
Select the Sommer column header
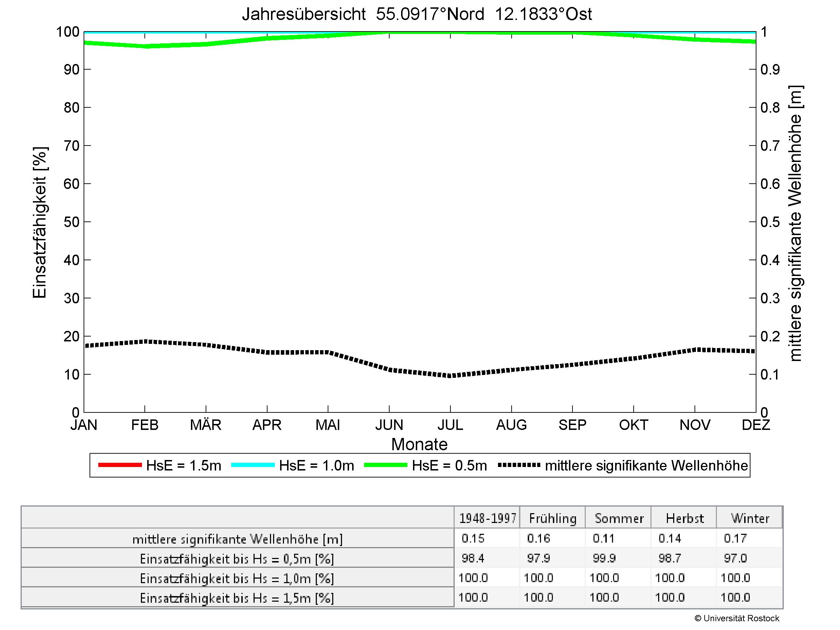point(619,518)
